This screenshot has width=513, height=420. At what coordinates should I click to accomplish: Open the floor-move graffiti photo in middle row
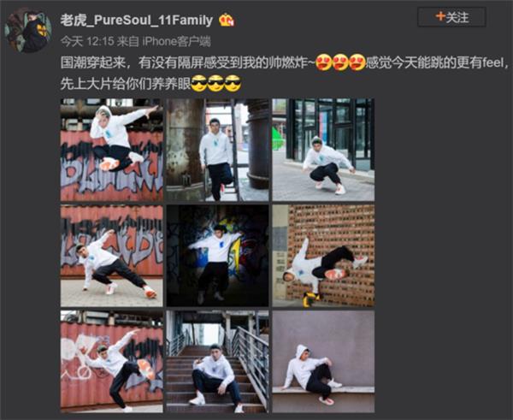[111, 256]
